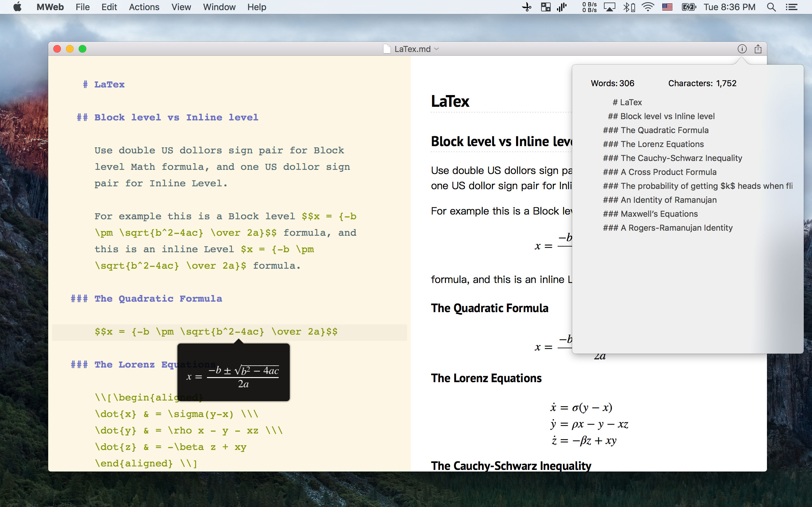Viewport: 812px width, 507px height.
Task: Click the Wi-Fi status icon
Action: [648, 7]
